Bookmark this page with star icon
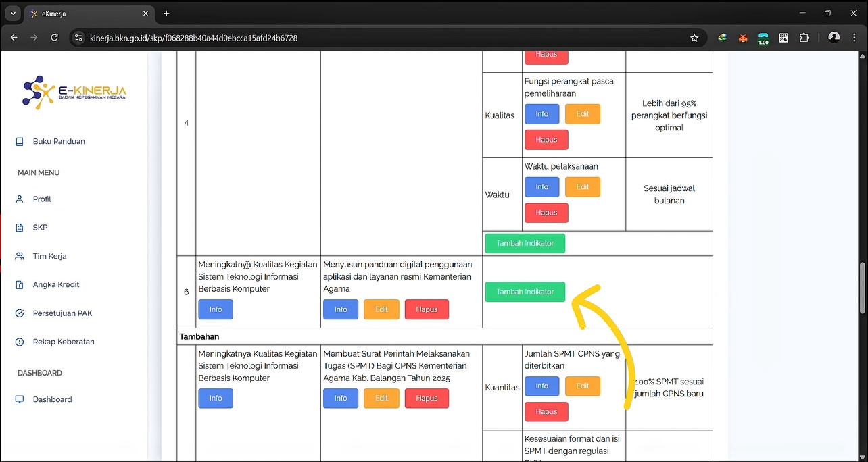The image size is (868, 462). coord(694,38)
